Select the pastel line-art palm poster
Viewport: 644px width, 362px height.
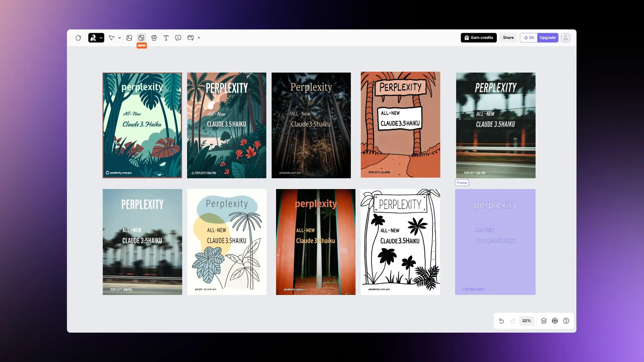click(x=227, y=242)
